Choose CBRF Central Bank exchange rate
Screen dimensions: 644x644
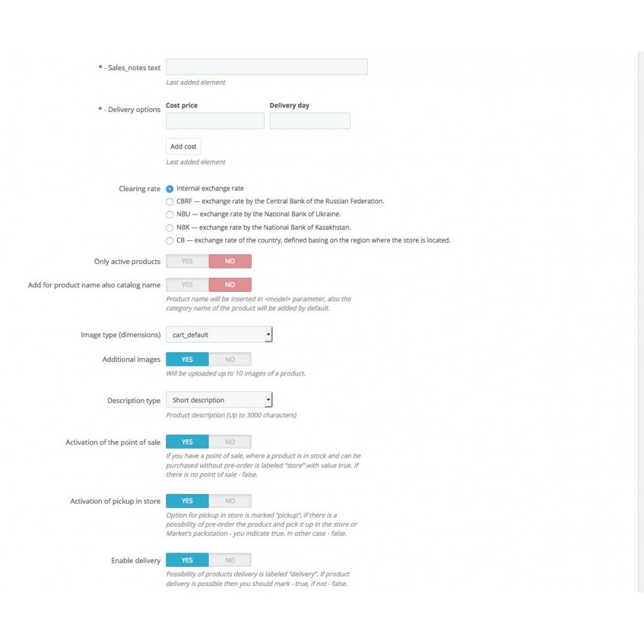click(170, 202)
